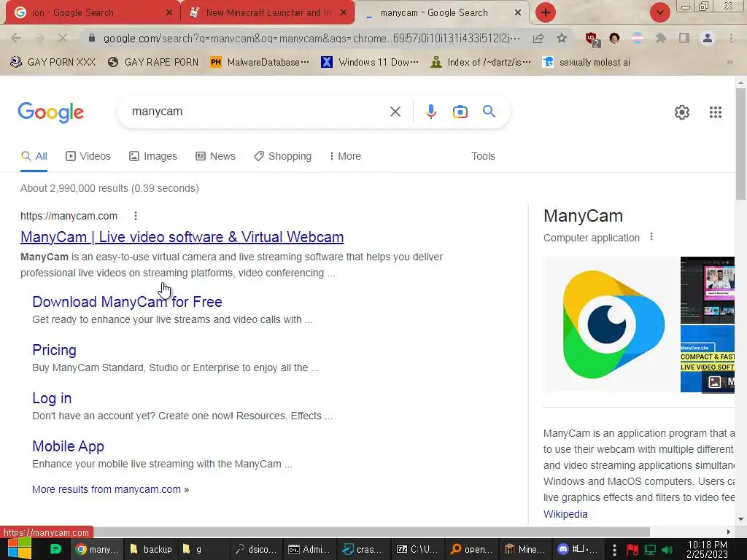Open the Pricing sitelink
Image resolution: width=747 pixels, height=560 pixels.
[54, 350]
